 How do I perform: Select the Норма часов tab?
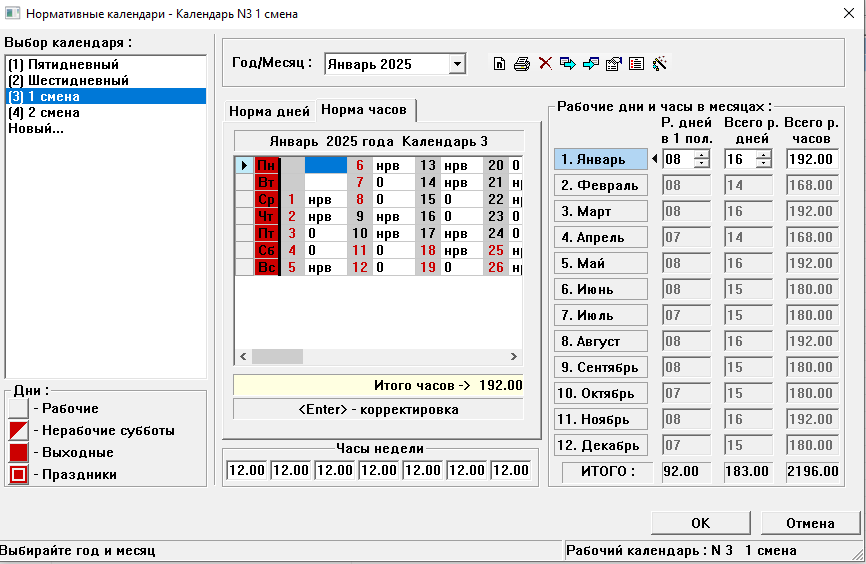(x=364, y=109)
